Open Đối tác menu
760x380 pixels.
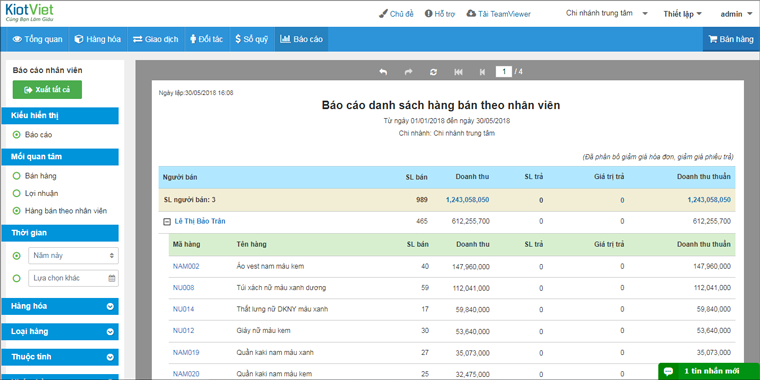click(206, 39)
